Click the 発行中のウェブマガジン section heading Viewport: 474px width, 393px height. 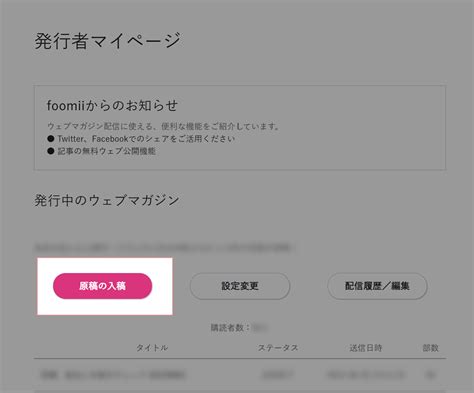(107, 200)
